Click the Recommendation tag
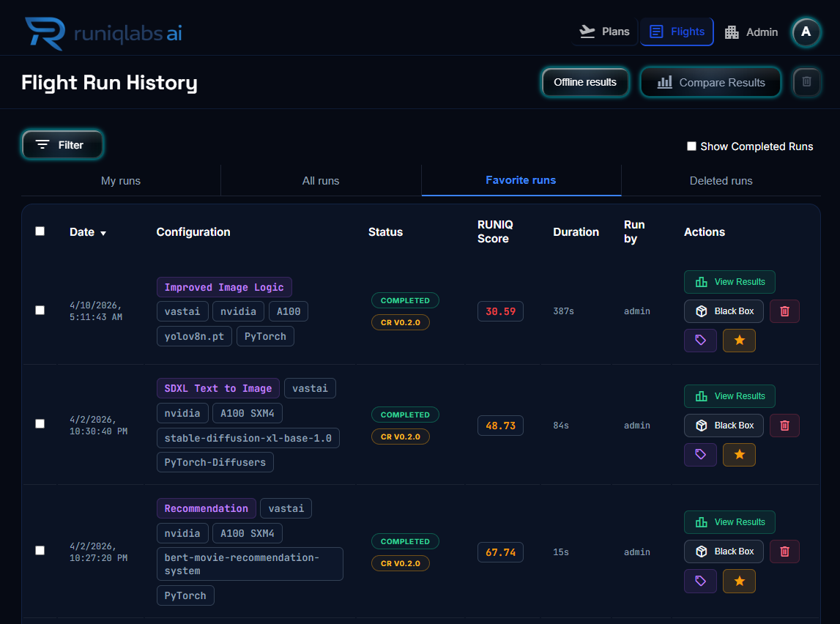Image resolution: width=840 pixels, height=624 pixels. (x=207, y=508)
